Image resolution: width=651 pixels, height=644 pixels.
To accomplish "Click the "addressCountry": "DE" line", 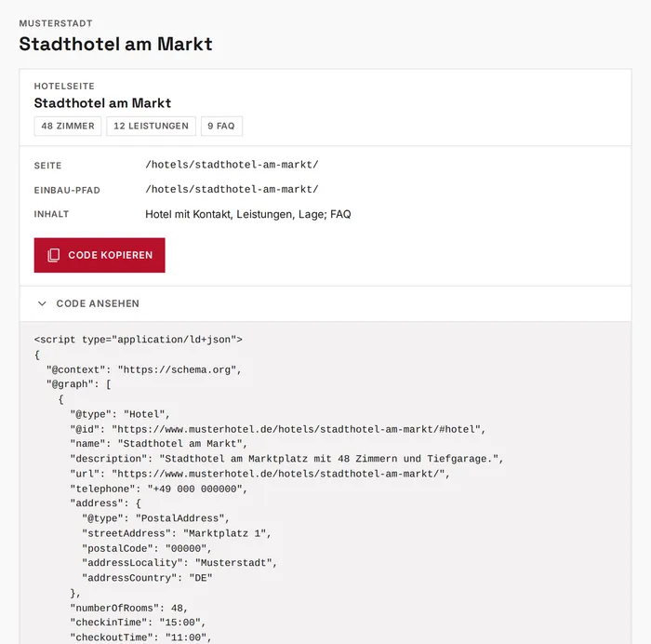I will click(147, 578).
